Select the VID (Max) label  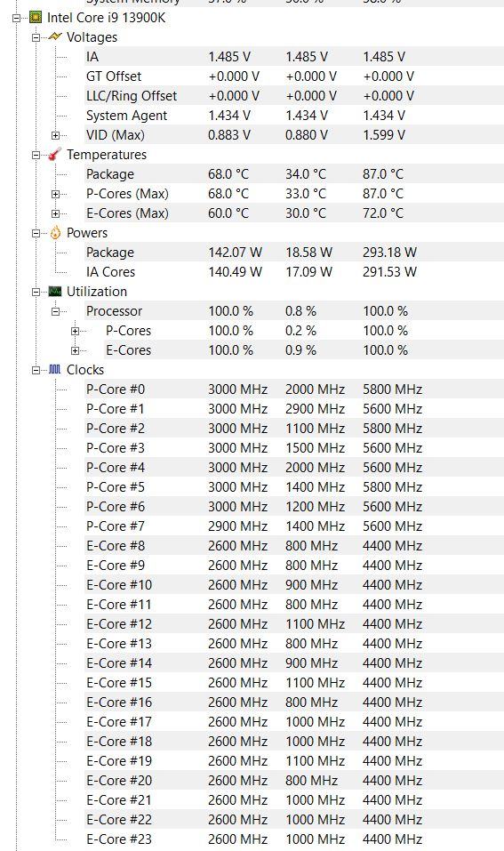115,134
